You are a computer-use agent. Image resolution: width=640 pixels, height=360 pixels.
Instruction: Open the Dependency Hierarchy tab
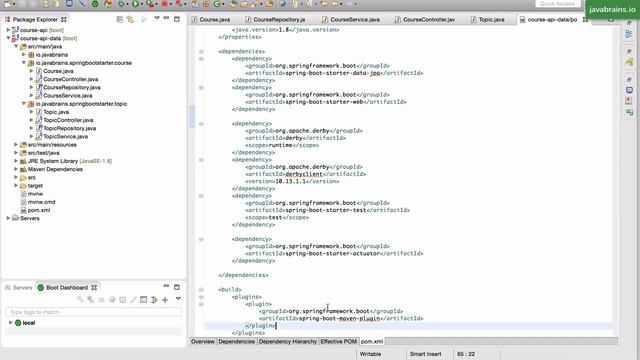point(287,341)
